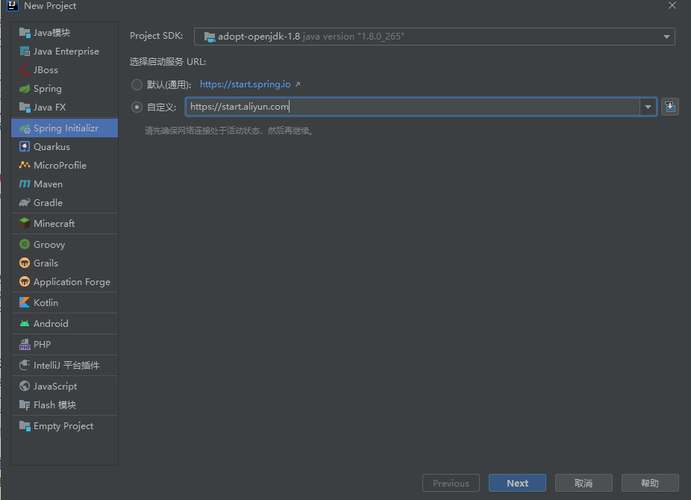Image resolution: width=691 pixels, height=500 pixels.
Task: Select the default start.spring.io radio button
Action: pyautogui.click(x=137, y=85)
